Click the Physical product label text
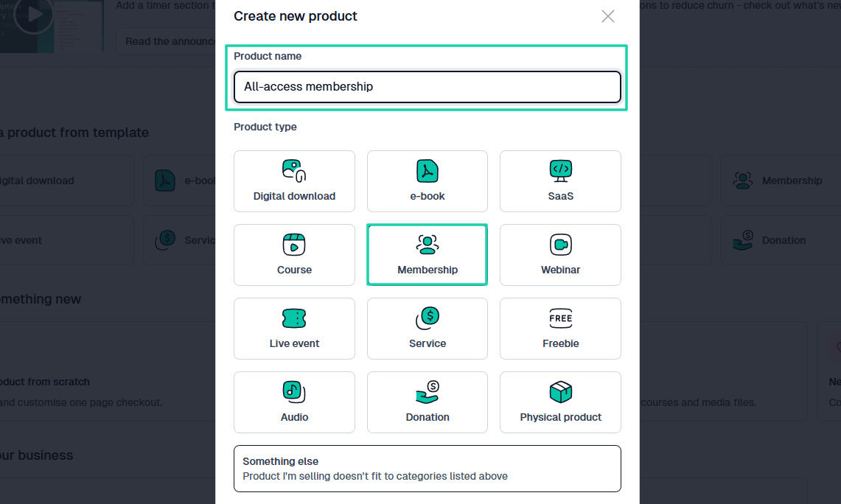 pyautogui.click(x=560, y=417)
